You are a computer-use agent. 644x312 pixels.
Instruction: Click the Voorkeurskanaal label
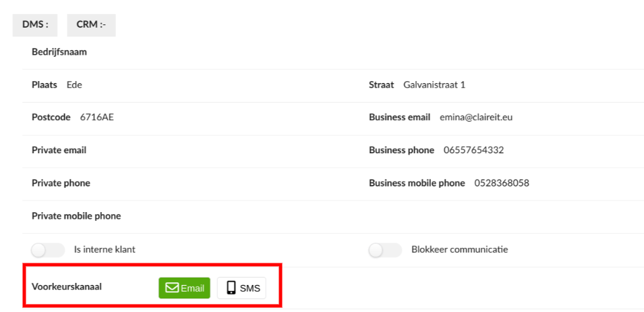(x=66, y=286)
